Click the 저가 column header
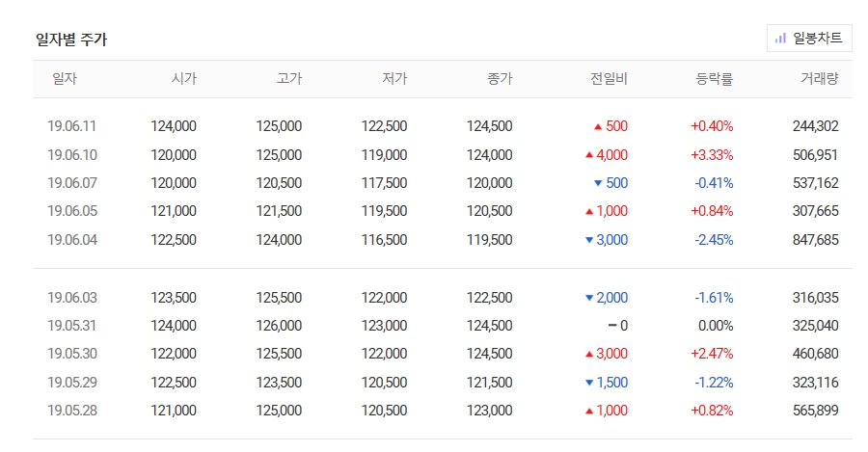Image resolution: width=868 pixels, height=452 pixels. 394,79
